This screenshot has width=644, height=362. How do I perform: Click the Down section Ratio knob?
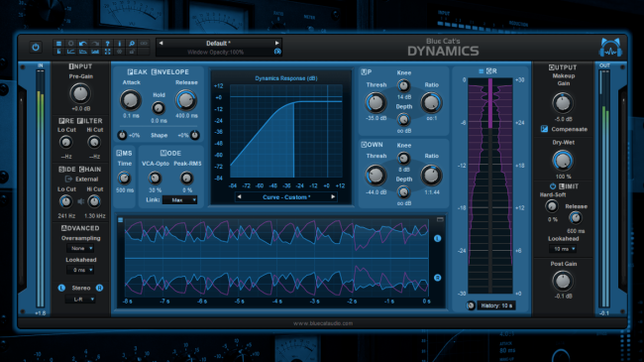click(431, 176)
